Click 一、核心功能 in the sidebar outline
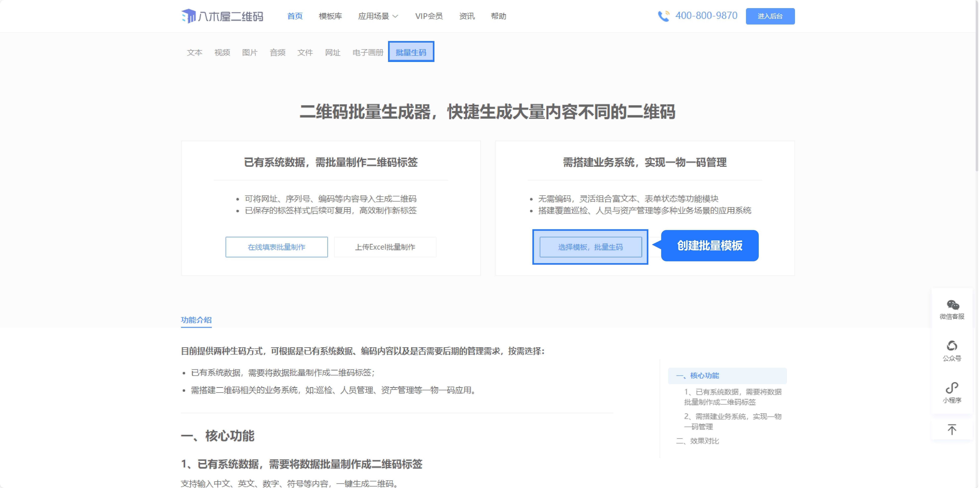The width and height of the screenshot is (980, 488). (698, 376)
